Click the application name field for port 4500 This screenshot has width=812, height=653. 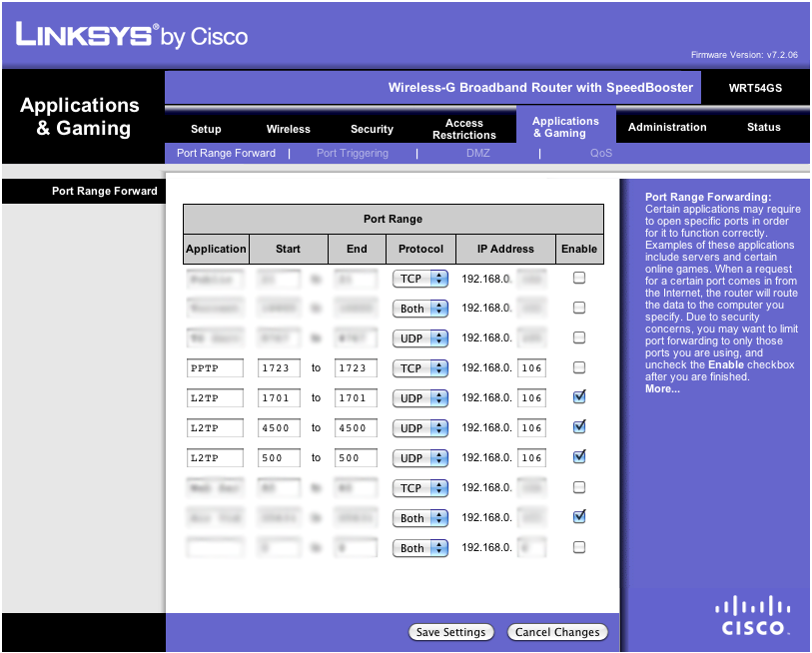[x=215, y=428]
